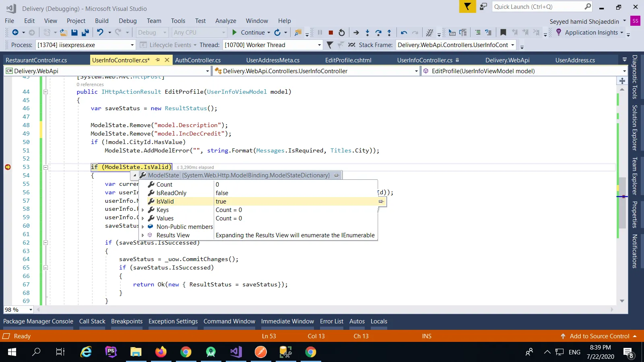This screenshot has width=644, height=362.
Task: Toggle bookmark on the current line
Action: [x=503, y=33]
